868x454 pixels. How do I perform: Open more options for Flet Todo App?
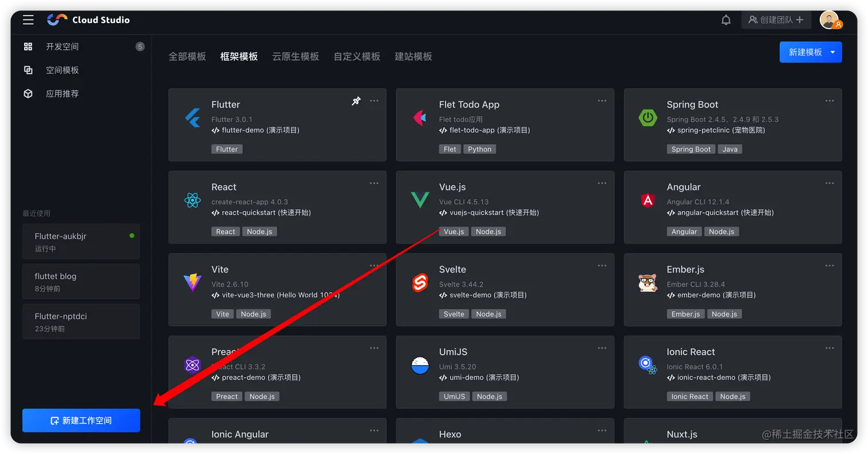pos(602,101)
